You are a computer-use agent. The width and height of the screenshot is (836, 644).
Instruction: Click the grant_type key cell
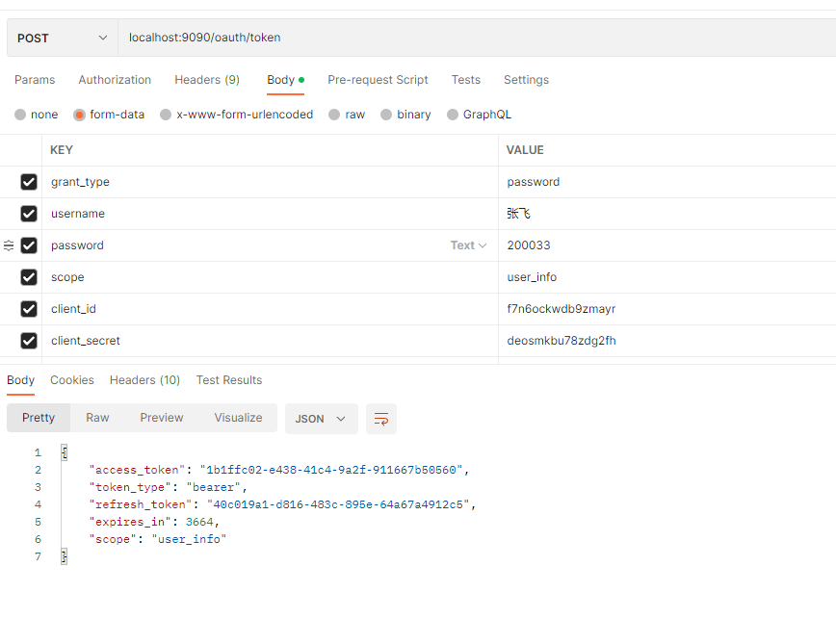tap(270, 182)
